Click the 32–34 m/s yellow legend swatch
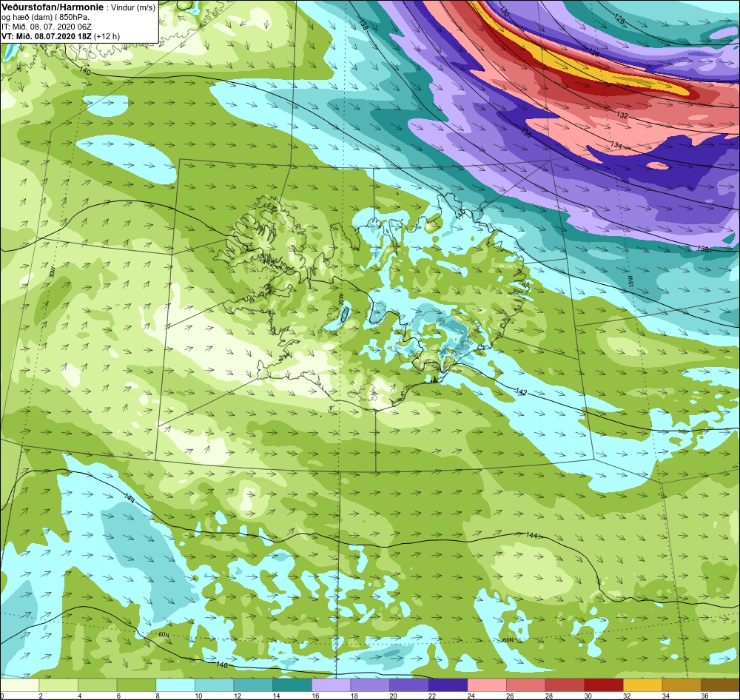Image resolution: width=740 pixels, height=700 pixels. pos(642,685)
